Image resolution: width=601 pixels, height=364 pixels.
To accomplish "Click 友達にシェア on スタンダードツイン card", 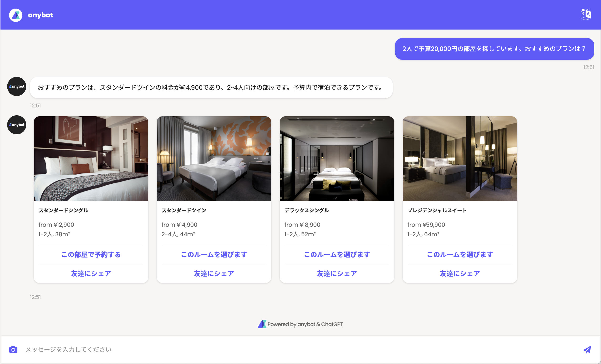I will pyautogui.click(x=214, y=273).
